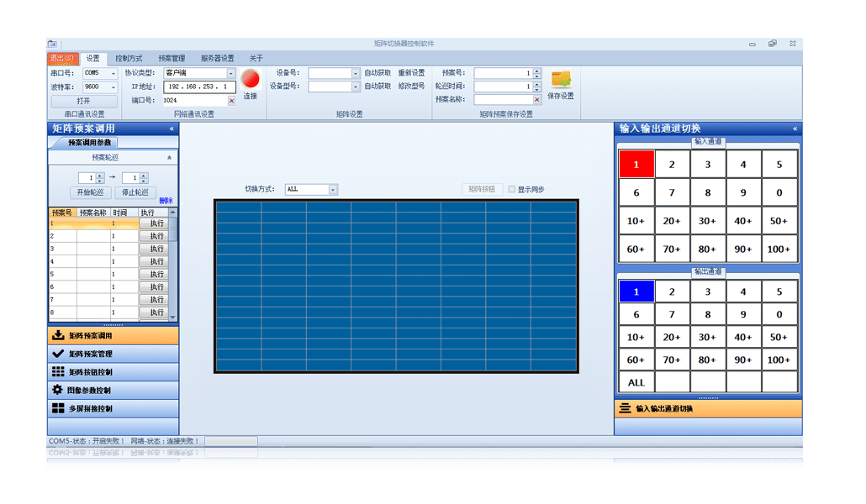Click the 保存设置 save settings icon
The height and width of the screenshot is (504, 866).
click(561, 80)
